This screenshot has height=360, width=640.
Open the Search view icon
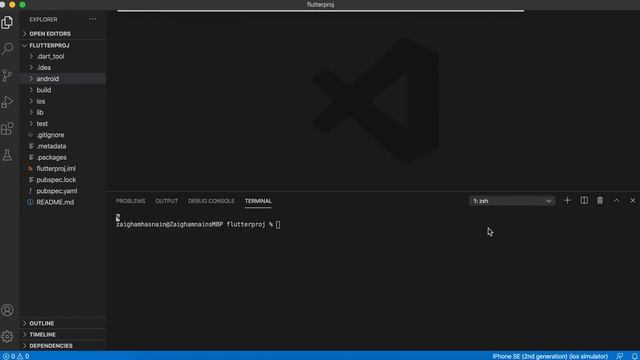tap(7, 49)
